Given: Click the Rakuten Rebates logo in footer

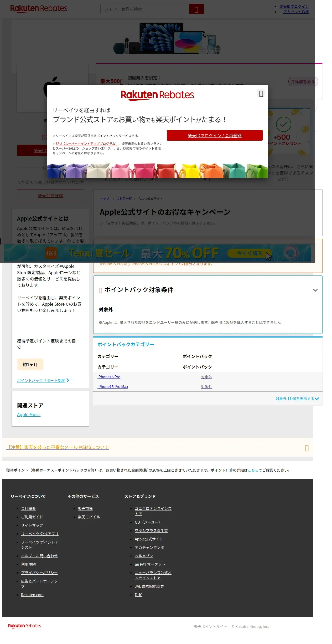Looking at the screenshot, I should click(x=25, y=626).
